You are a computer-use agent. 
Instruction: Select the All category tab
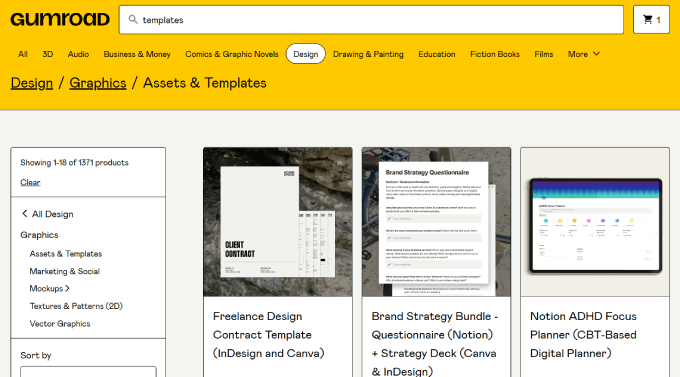click(23, 54)
